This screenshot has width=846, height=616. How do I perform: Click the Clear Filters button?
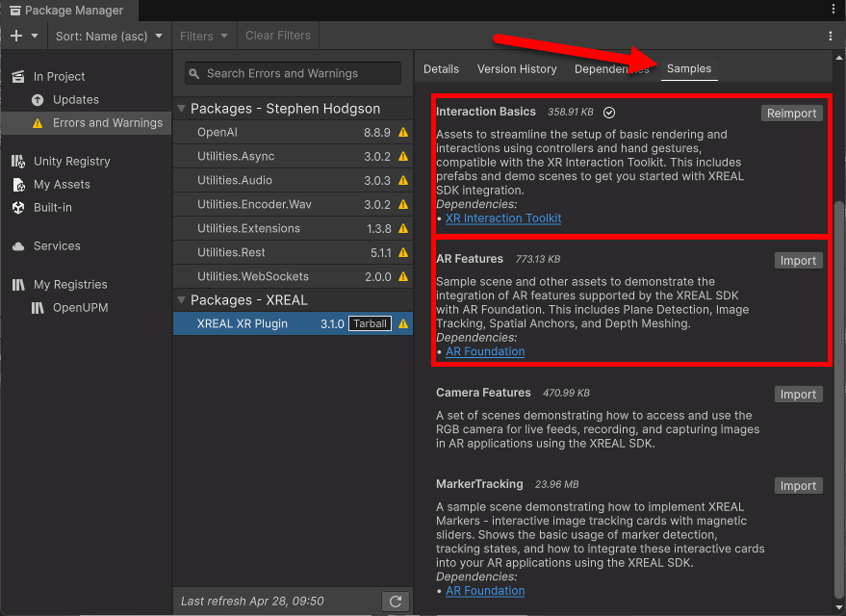click(278, 36)
